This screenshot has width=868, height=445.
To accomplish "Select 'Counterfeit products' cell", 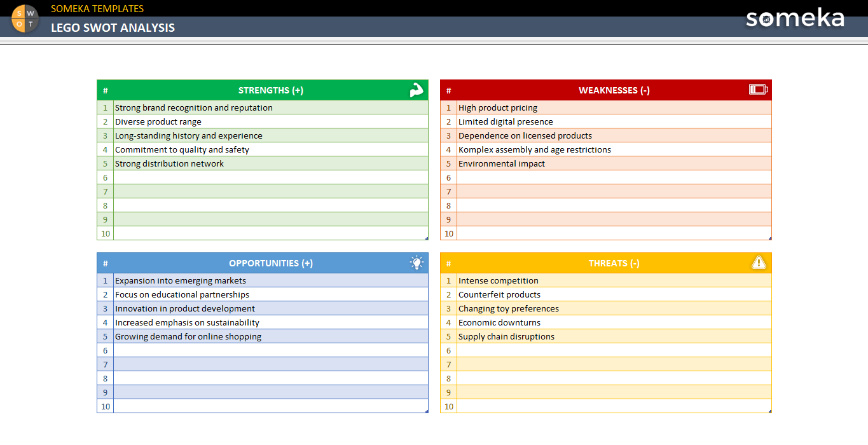I will (x=614, y=294).
